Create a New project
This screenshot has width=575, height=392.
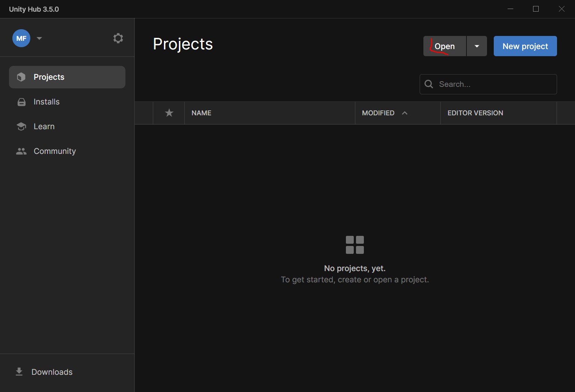tap(525, 46)
